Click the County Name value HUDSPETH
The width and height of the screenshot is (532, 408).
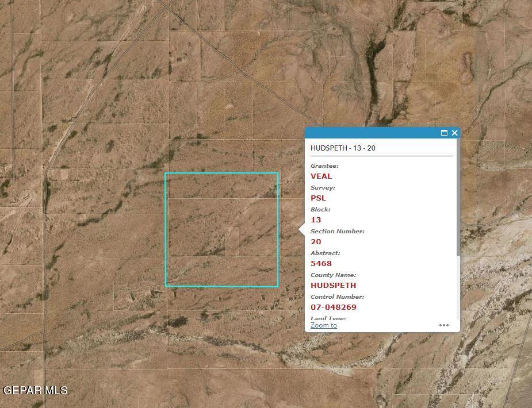[x=332, y=285]
